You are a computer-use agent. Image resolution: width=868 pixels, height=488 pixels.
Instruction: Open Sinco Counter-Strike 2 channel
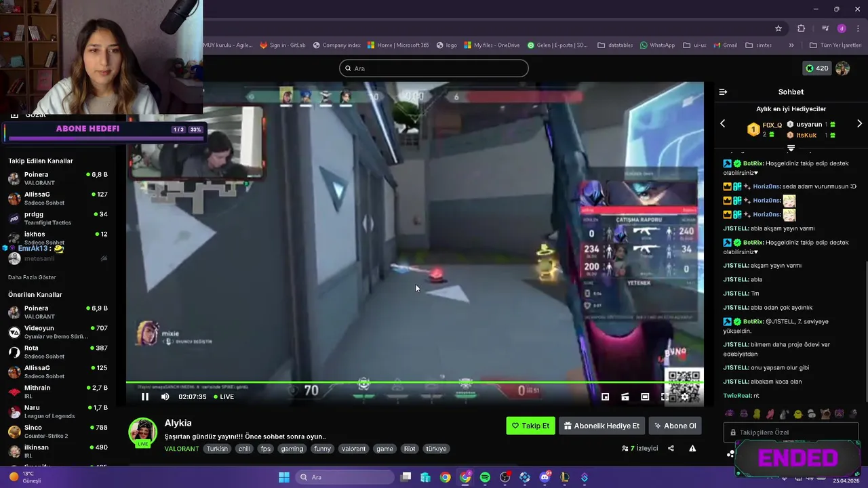tap(58, 431)
